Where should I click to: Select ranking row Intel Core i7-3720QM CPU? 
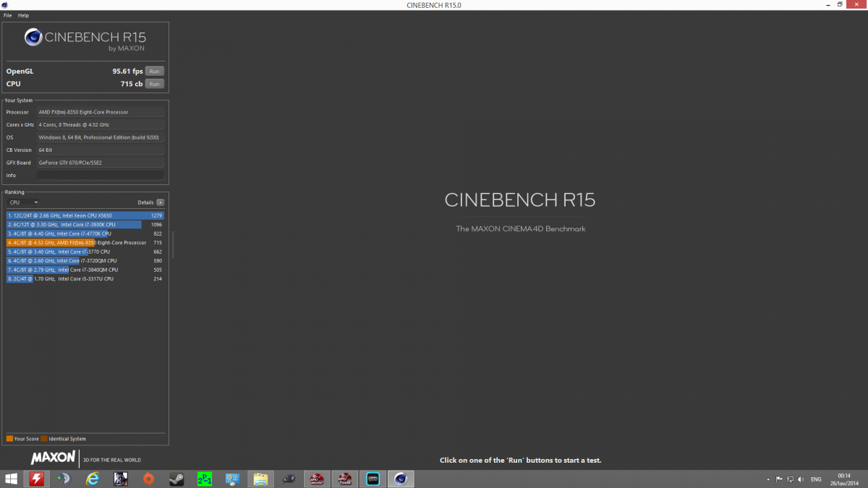click(85, 260)
